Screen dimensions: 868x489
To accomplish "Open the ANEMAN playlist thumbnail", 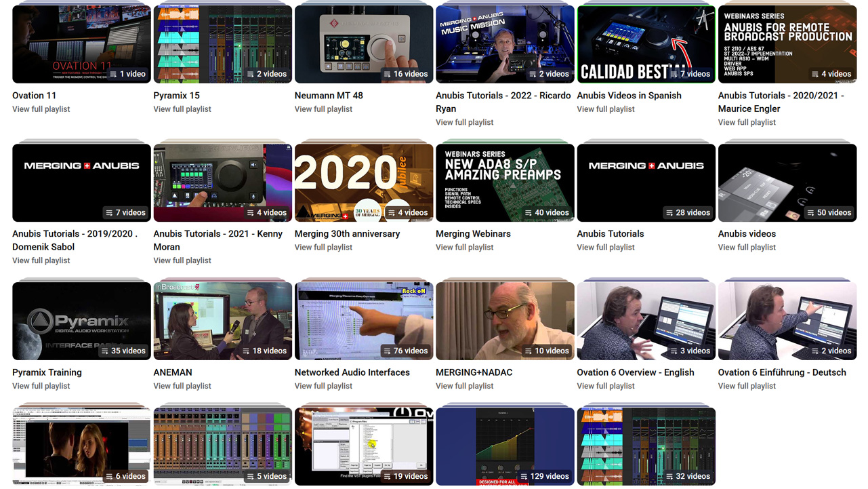I will pyautogui.click(x=223, y=321).
